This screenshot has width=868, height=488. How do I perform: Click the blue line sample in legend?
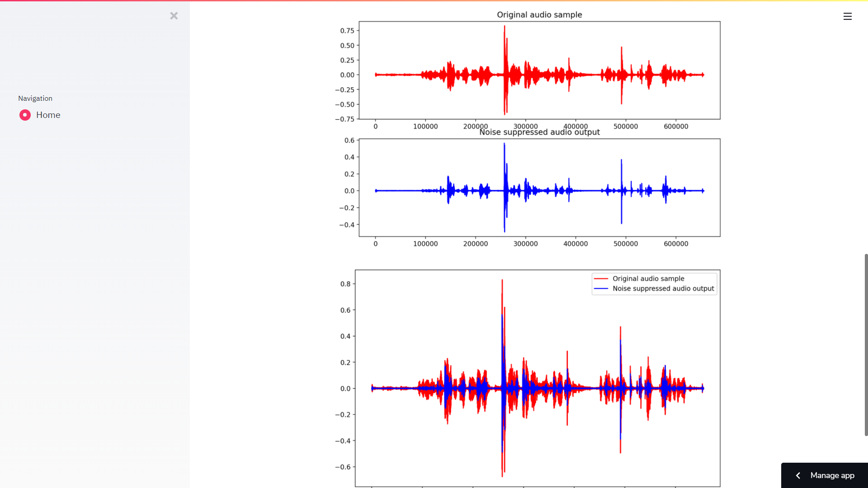601,289
